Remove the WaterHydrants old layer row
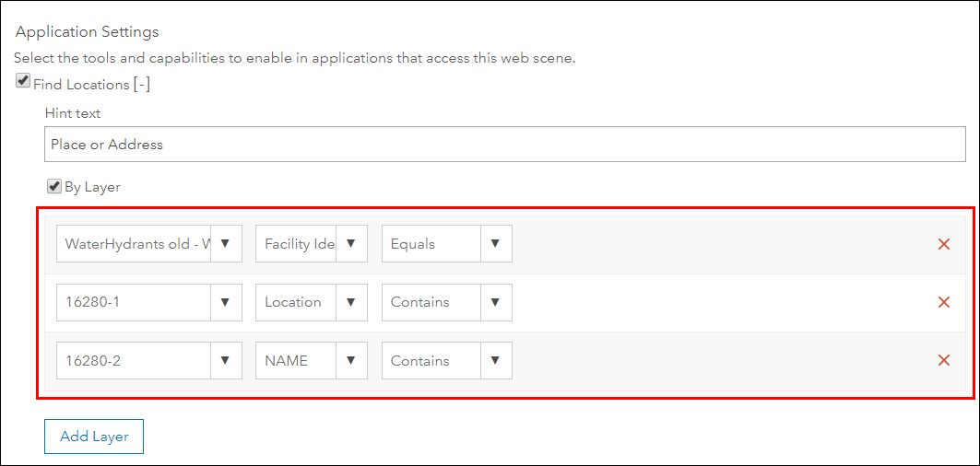 [943, 244]
